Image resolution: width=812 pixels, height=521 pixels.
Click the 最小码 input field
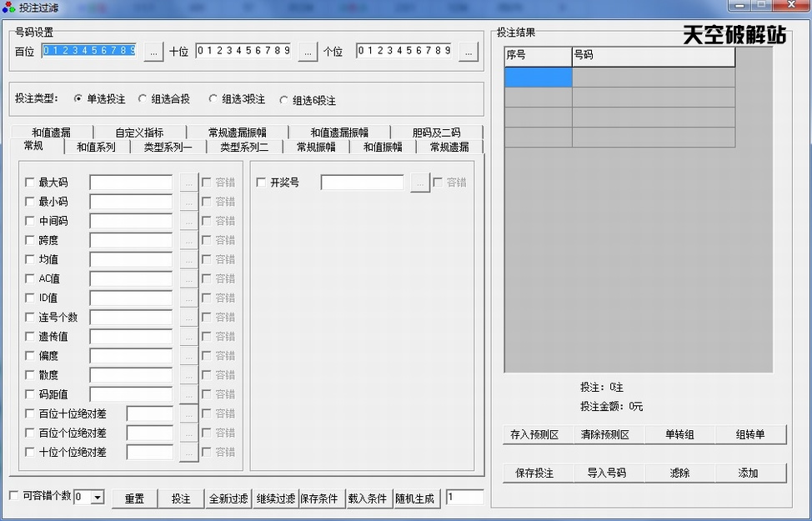click(131, 202)
